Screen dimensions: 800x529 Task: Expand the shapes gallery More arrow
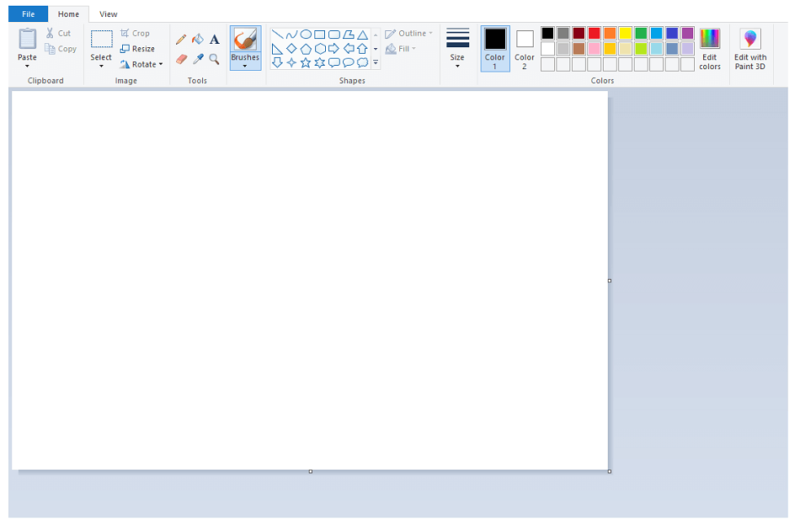click(x=376, y=63)
